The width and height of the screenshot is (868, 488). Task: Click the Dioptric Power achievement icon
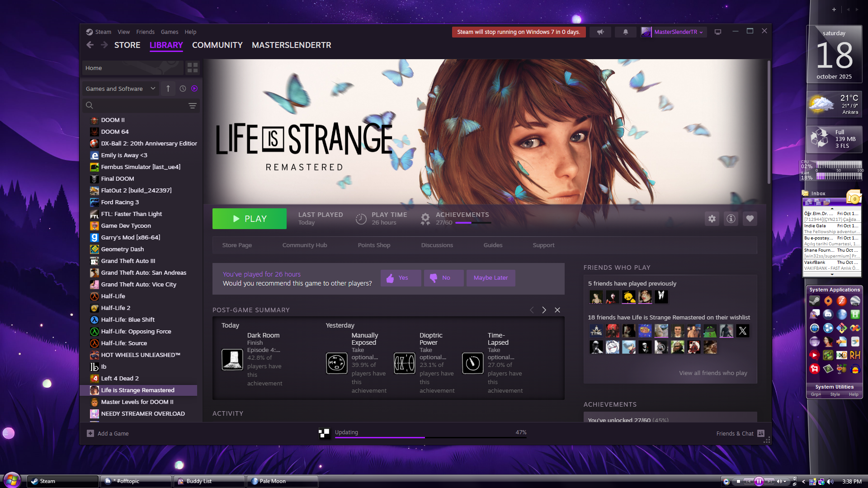[405, 363]
